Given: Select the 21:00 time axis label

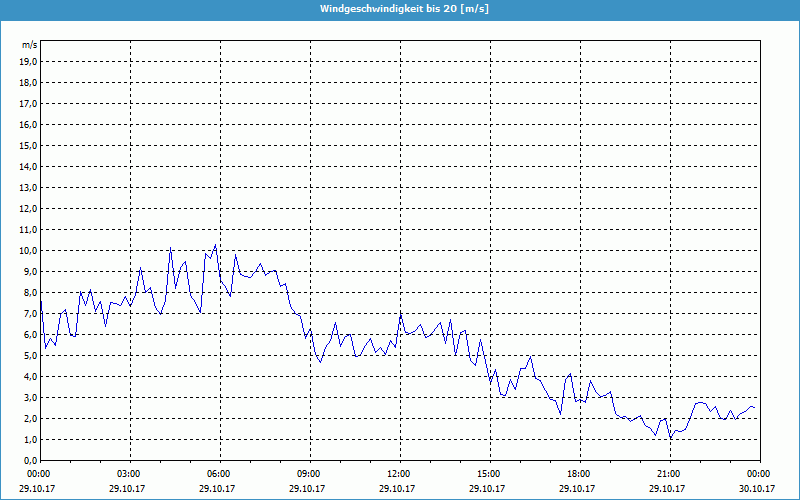Looking at the screenshot, I should 669,473.
